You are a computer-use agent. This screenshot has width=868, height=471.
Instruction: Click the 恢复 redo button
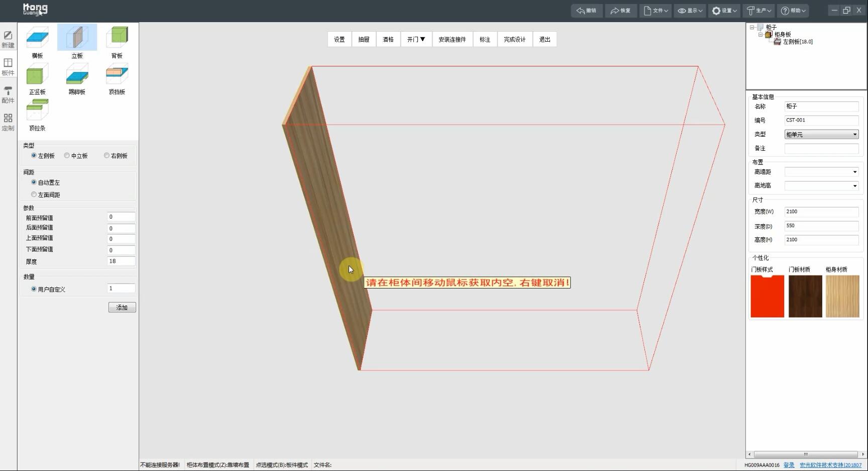pos(621,11)
